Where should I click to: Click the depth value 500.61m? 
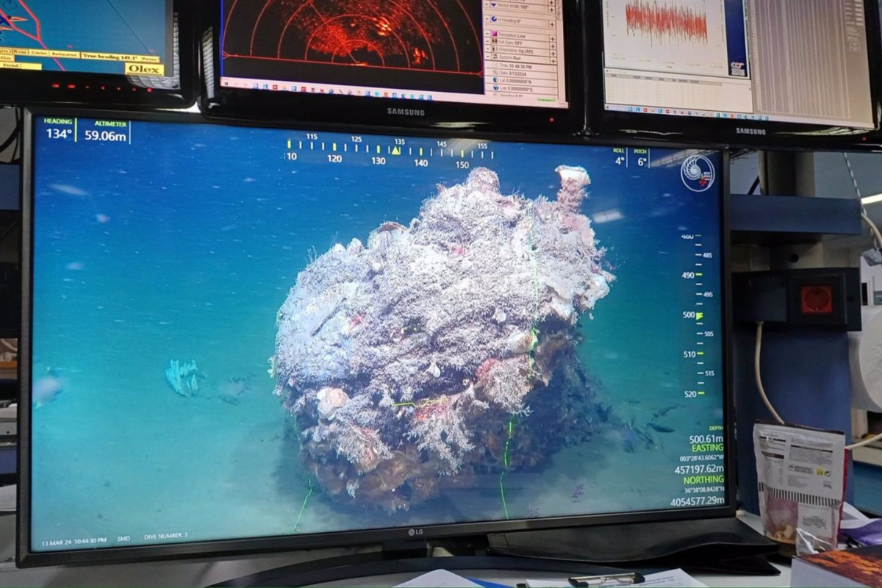coord(706,439)
